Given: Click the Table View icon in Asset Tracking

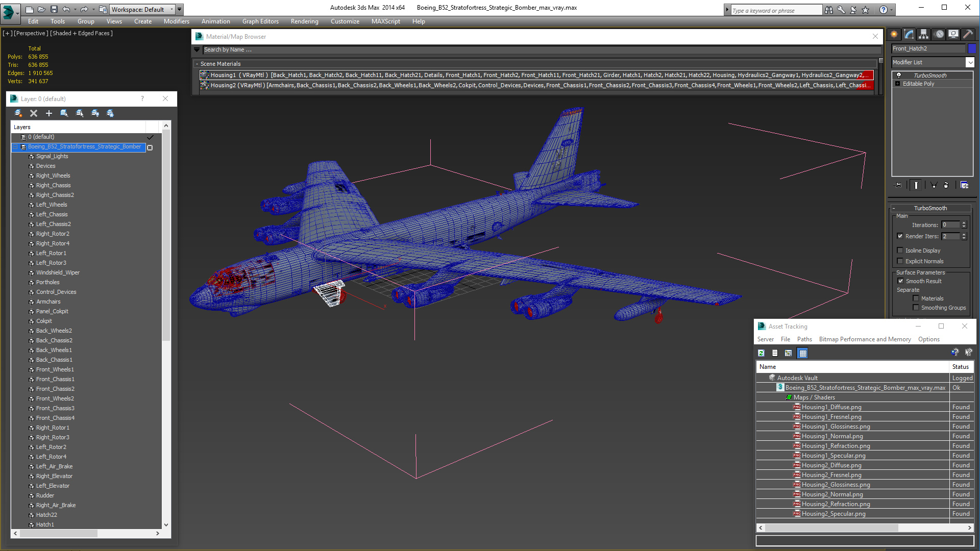Looking at the screenshot, I should click(x=802, y=353).
